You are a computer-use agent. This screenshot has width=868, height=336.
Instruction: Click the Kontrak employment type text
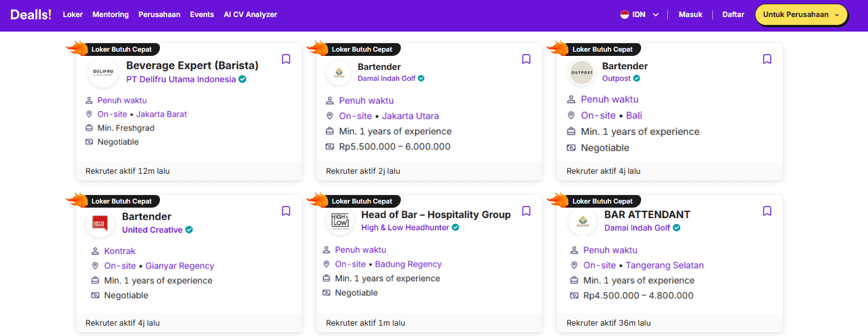[x=120, y=251]
